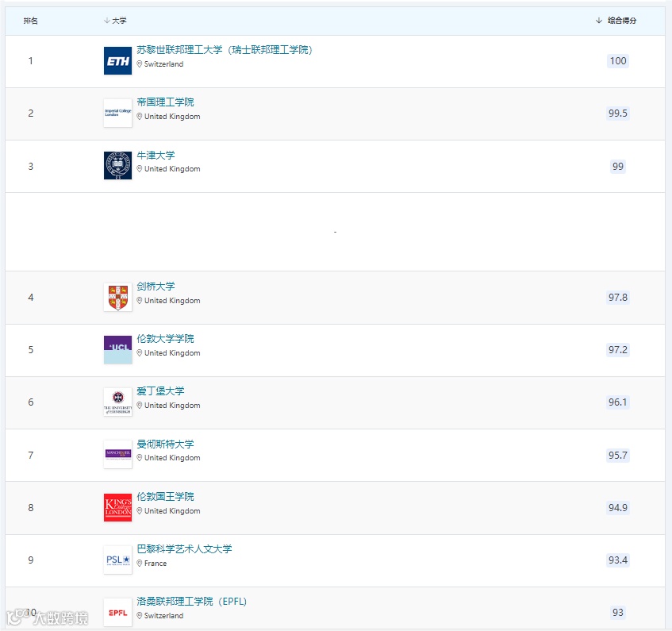Click the score 99.5 badge
The image size is (672, 631).
point(617,114)
